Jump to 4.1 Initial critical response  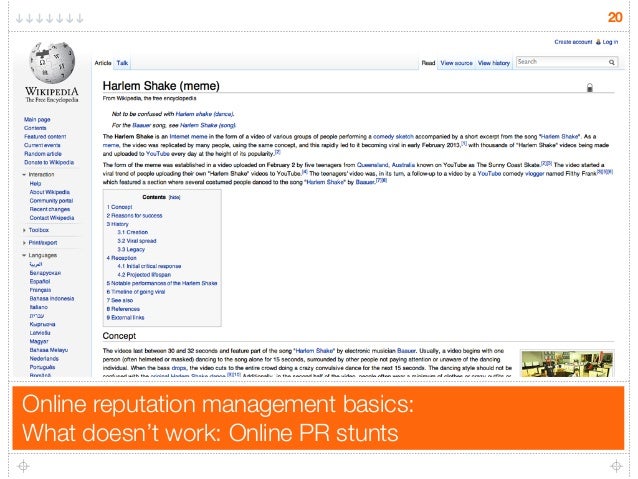point(149,266)
